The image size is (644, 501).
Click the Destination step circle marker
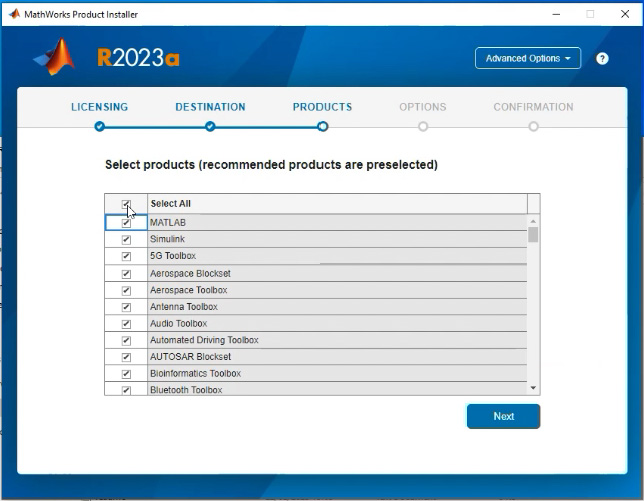pos(210,126)
